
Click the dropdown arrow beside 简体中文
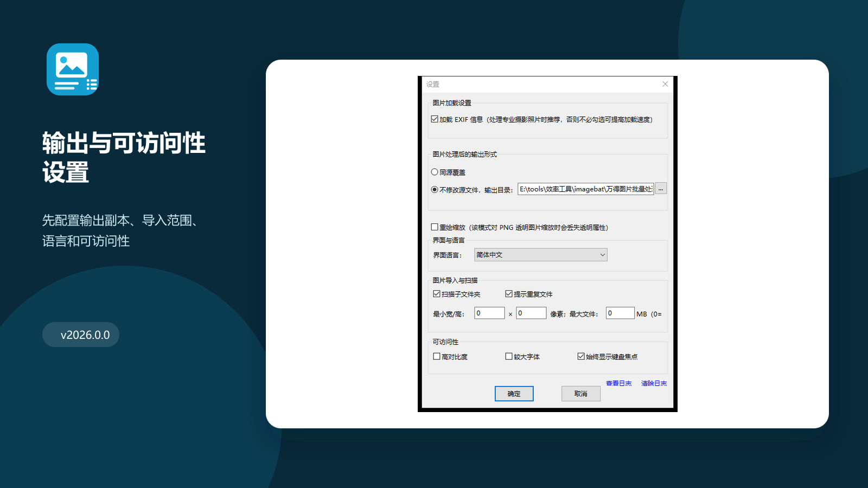tap(602, 255)
